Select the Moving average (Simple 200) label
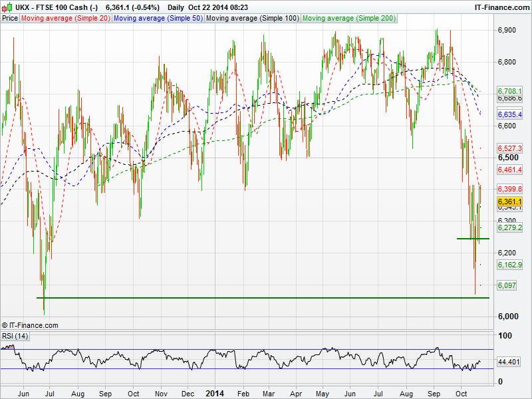This screenshot has width=532, height=399. coord(349,18)
